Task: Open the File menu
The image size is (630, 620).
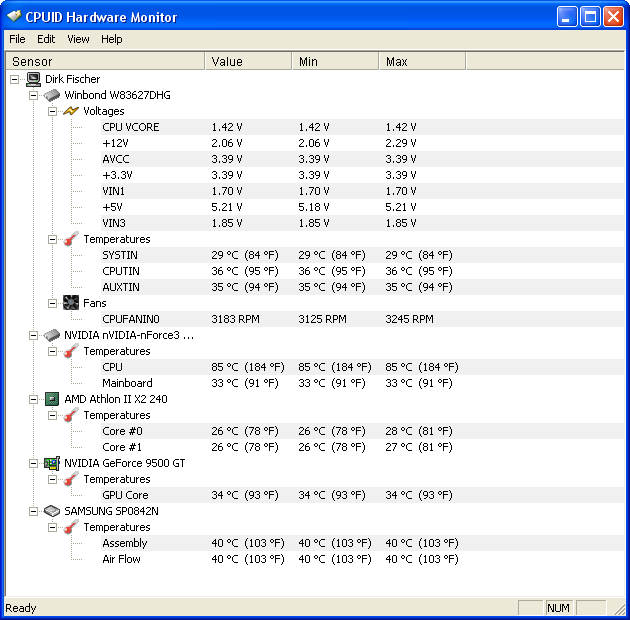Action: click(x=17, y=39)
